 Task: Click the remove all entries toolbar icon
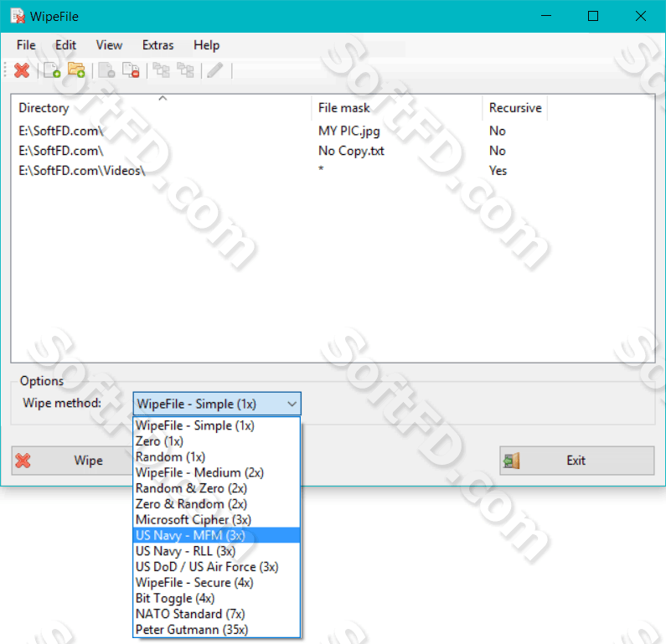[131, 70]
